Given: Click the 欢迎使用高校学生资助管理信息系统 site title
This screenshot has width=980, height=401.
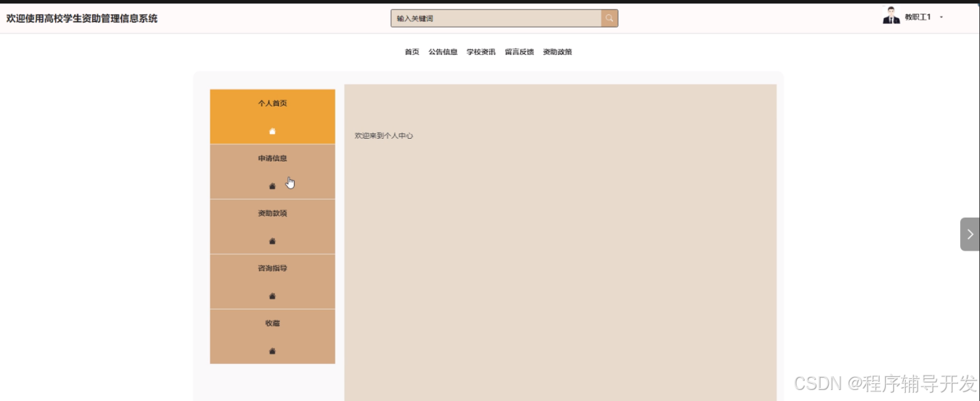Looking at the screenshot, I should tap(82, 19).
